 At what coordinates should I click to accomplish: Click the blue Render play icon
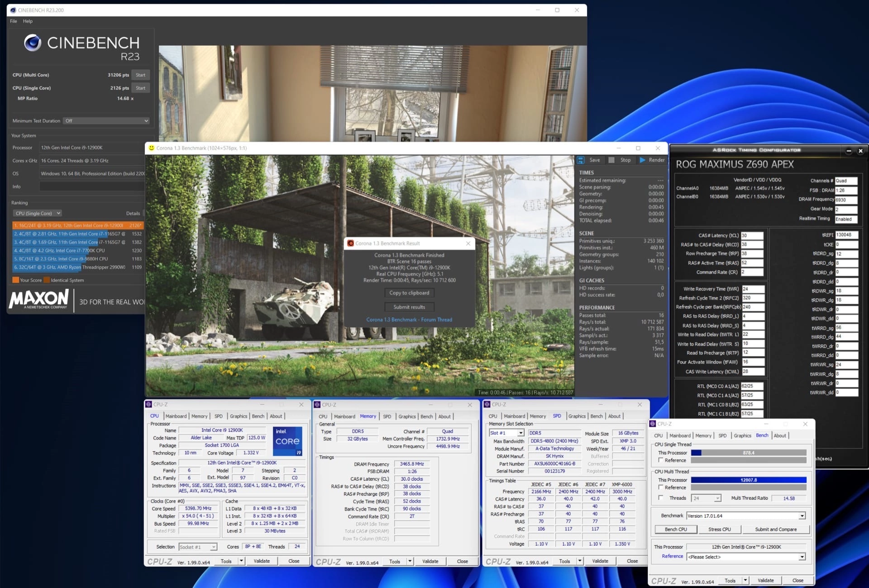pos(642,160)
